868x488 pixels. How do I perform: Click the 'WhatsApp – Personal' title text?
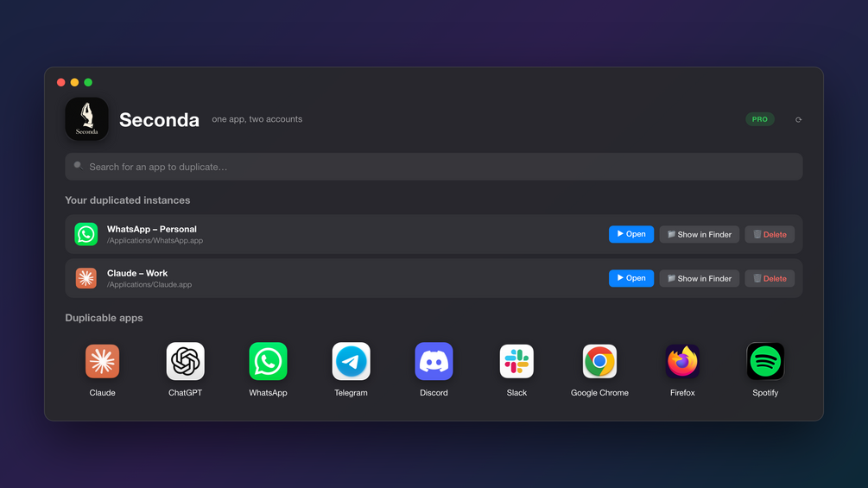click(152, 229)
